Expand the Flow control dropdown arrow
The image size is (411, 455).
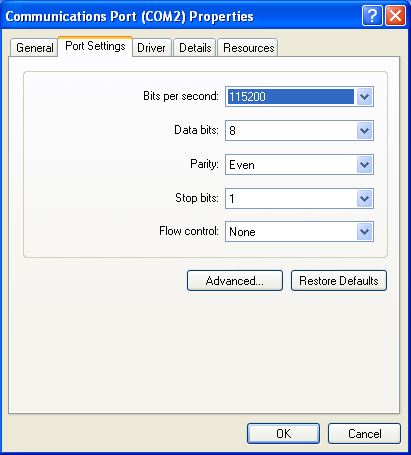tap(364, 231)
